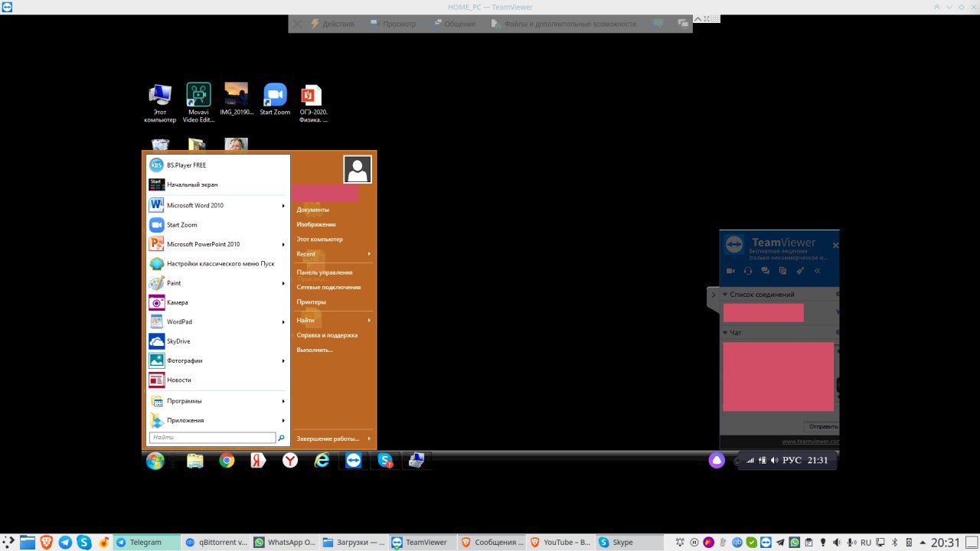Click Alice assistant purple icon
Image resolution: width=980 pixels, height=551 pixels.
click(717, 460)
